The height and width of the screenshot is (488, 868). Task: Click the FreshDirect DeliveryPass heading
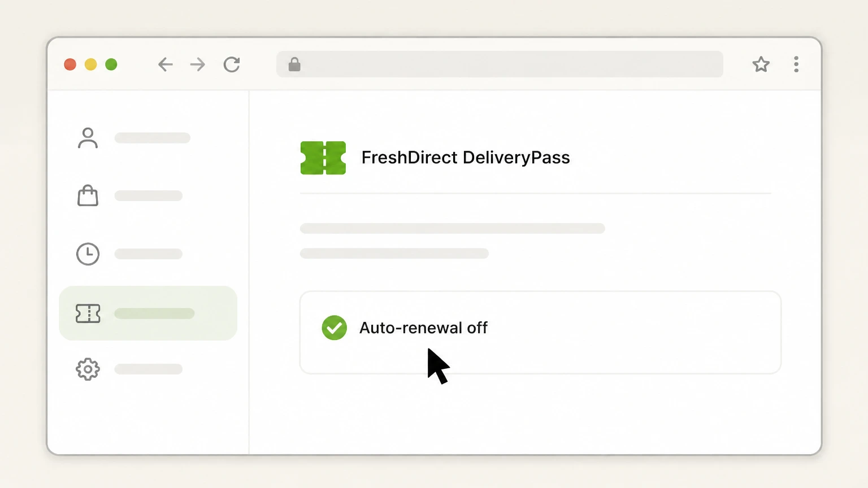tap(466, 158)
